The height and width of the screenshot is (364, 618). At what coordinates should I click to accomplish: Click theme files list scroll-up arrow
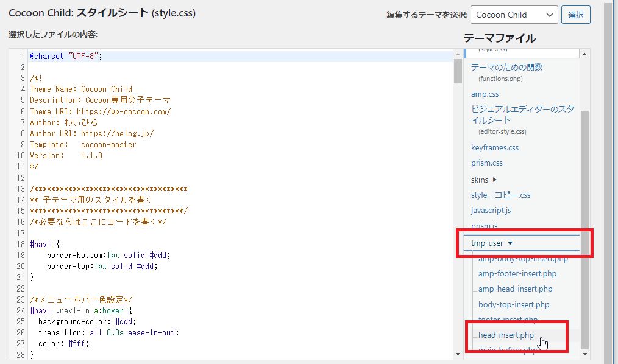click(585, 54)
